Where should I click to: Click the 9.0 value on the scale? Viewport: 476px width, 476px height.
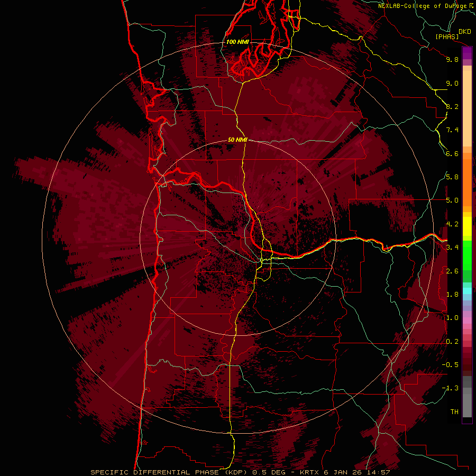[452, 83]
